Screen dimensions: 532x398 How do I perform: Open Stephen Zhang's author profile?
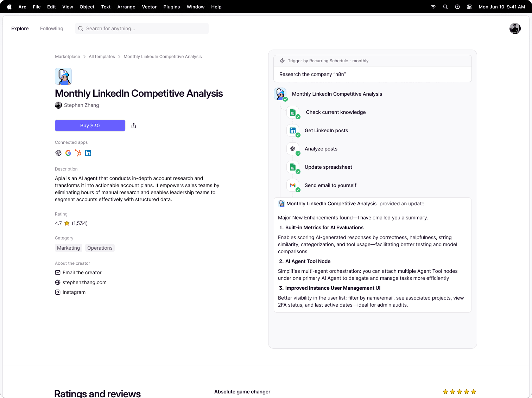pyautogui.click(x=77, y=105)
